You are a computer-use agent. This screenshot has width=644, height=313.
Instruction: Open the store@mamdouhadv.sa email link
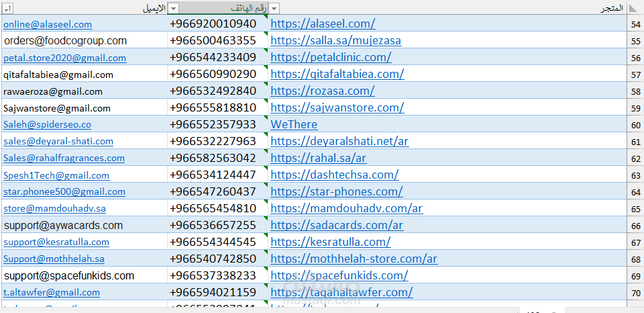coord(54,208)
